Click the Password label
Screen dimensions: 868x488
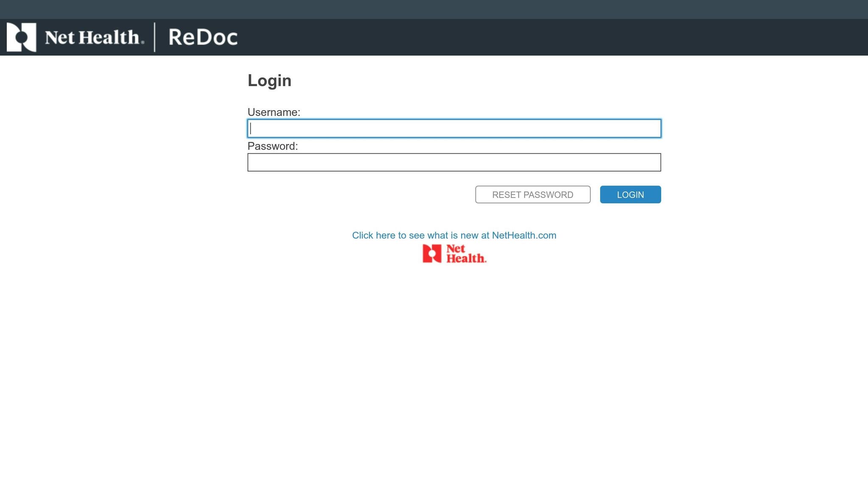[x=273, y=146]
